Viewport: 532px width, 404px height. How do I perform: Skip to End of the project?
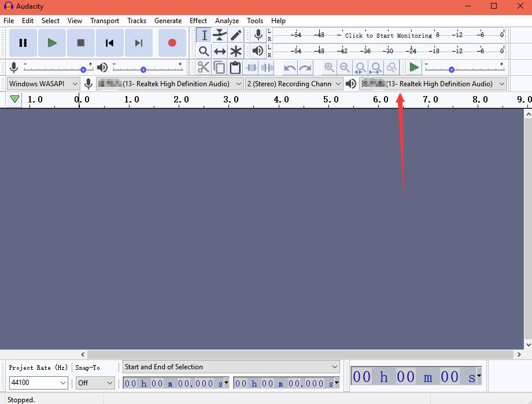[x=138, y=43]
